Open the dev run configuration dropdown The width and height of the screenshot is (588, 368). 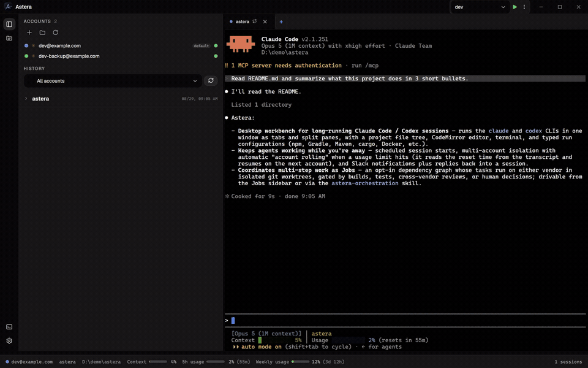click(480, 7)
